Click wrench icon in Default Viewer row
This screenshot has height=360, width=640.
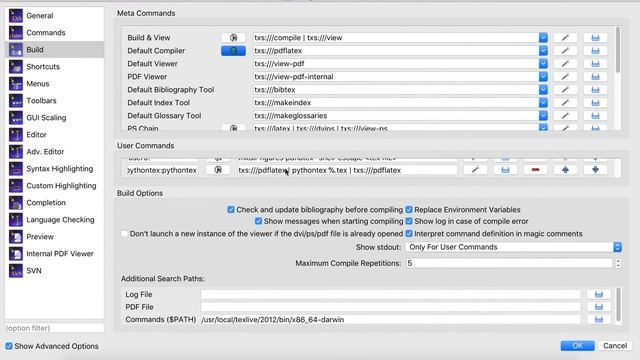click(565, 64)
